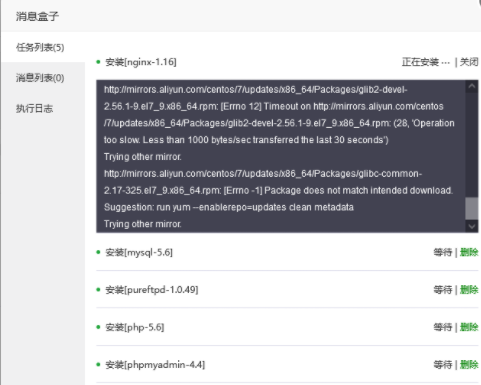Delete the php-5.6 install task
This screenshot has width=481, height=385.
pos(469,327)
